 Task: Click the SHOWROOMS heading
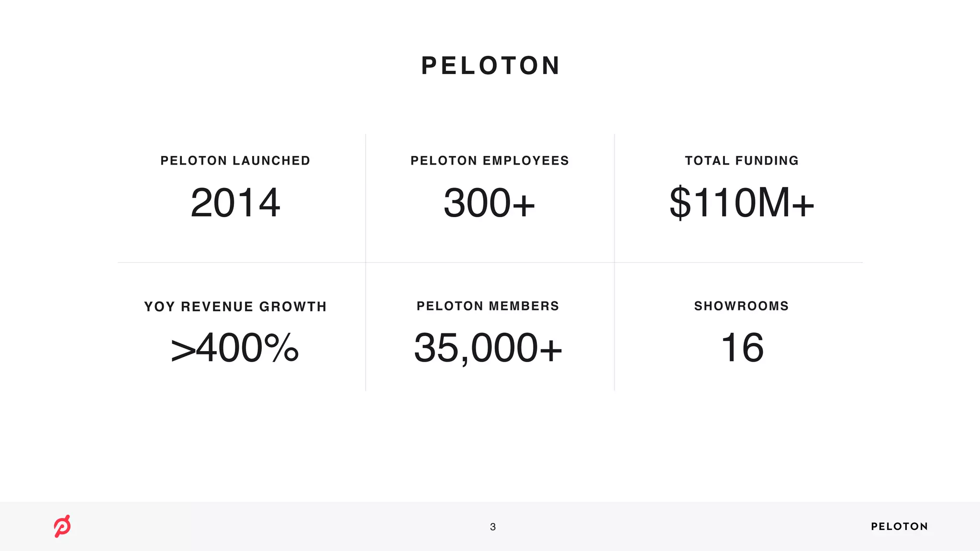pyautogui.click(x=742, y=306)
